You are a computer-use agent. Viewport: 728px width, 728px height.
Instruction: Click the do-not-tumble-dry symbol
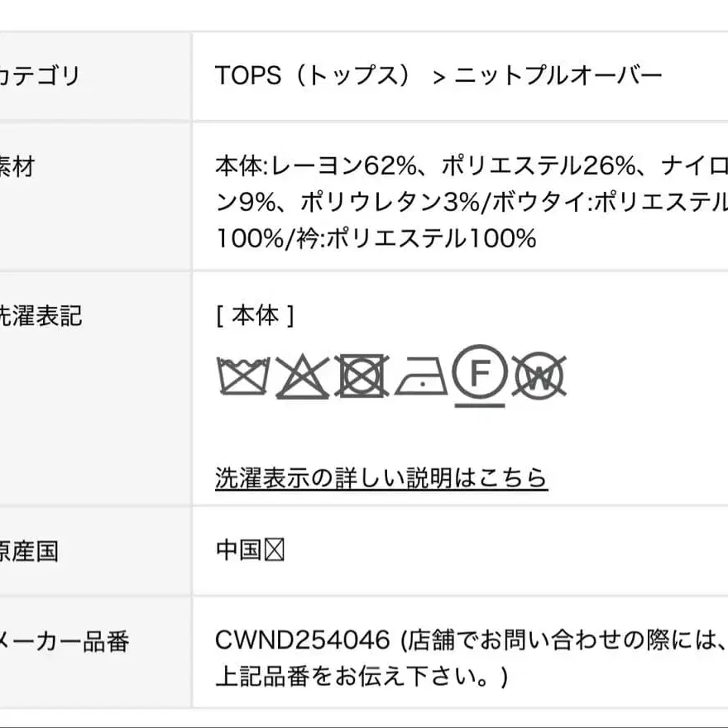tap(362, 376)
